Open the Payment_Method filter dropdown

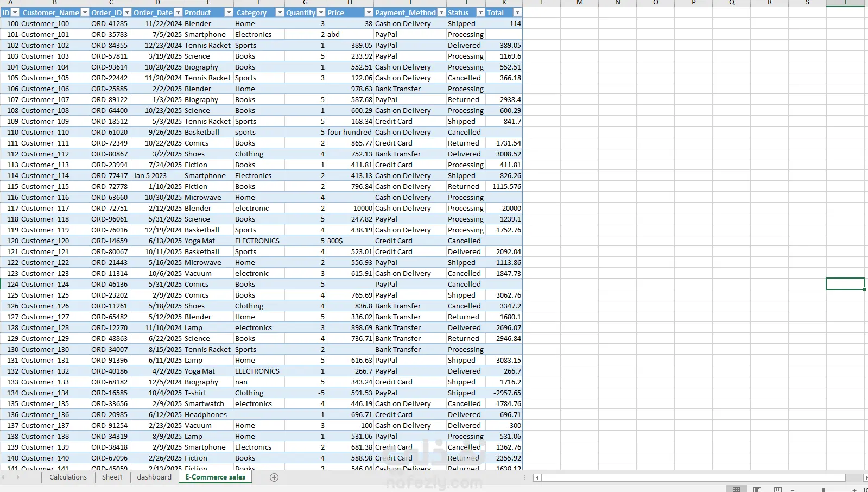click(441, 12)
